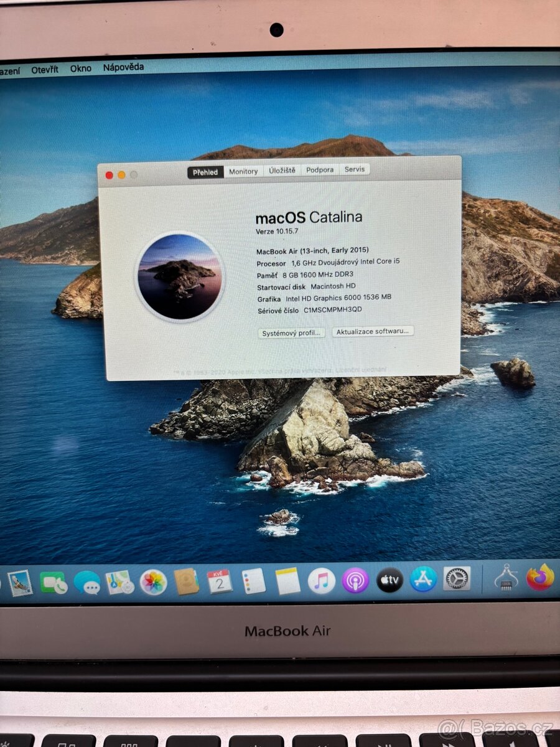560x747 pixels.
Task: Open System Preferences from the Dock
Action: coord(457,578)
